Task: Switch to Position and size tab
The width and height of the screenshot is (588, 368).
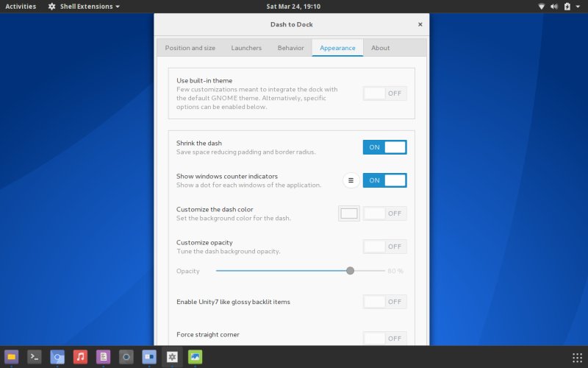Action: pos(190,48)
